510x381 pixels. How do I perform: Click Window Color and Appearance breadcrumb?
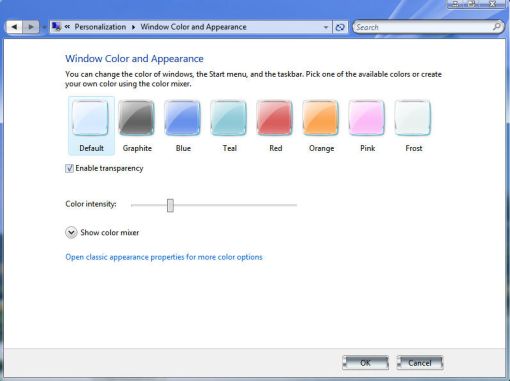193,27
